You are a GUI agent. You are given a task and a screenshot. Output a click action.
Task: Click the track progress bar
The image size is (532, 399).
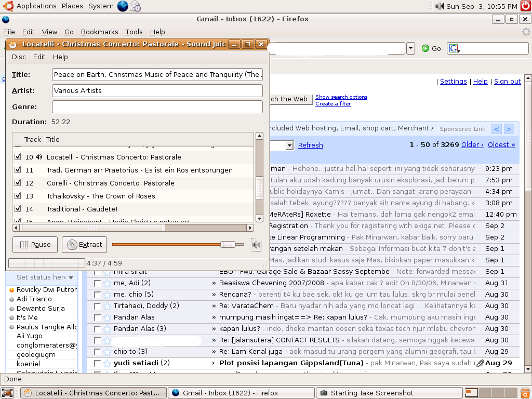[47, 263]
